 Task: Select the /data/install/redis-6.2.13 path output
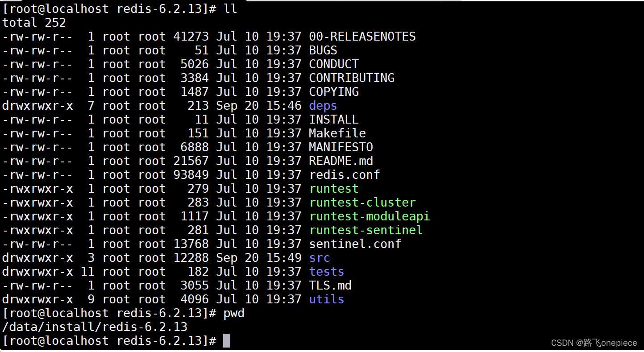click(95, 327)
